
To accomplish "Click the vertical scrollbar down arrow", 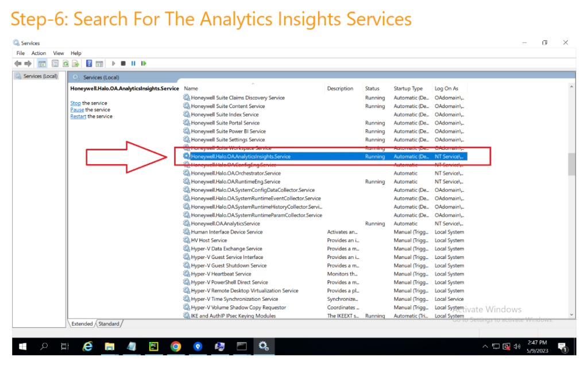I will point(571,315).
